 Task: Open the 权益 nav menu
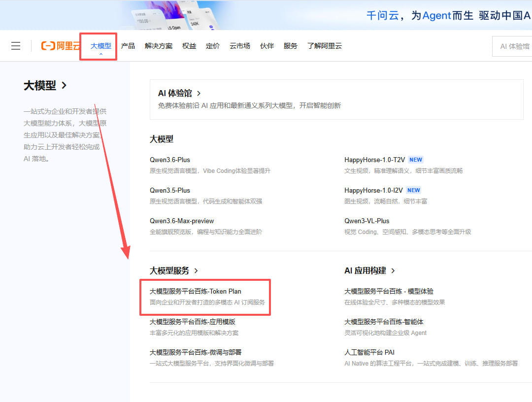click(x=189, y=46)
